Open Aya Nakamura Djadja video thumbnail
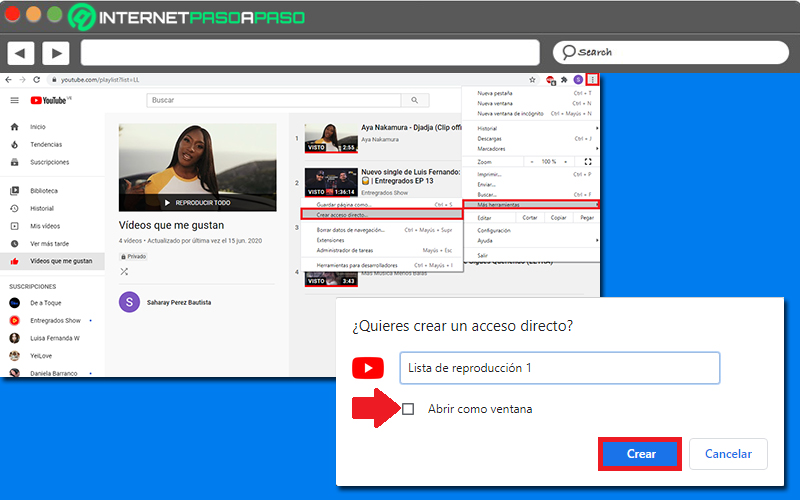Image resolution: width=800 pixels, height=500 pixels. point(331,138)
